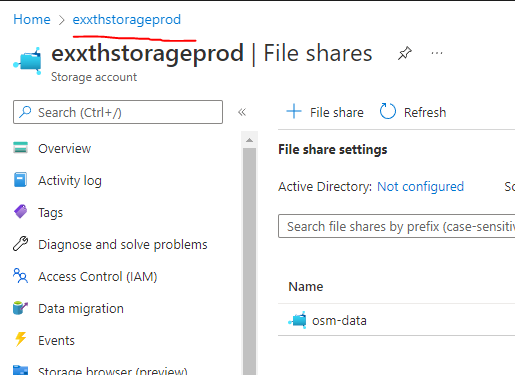
Task: Click the Overview icon
Action: [x=20, y=147]
